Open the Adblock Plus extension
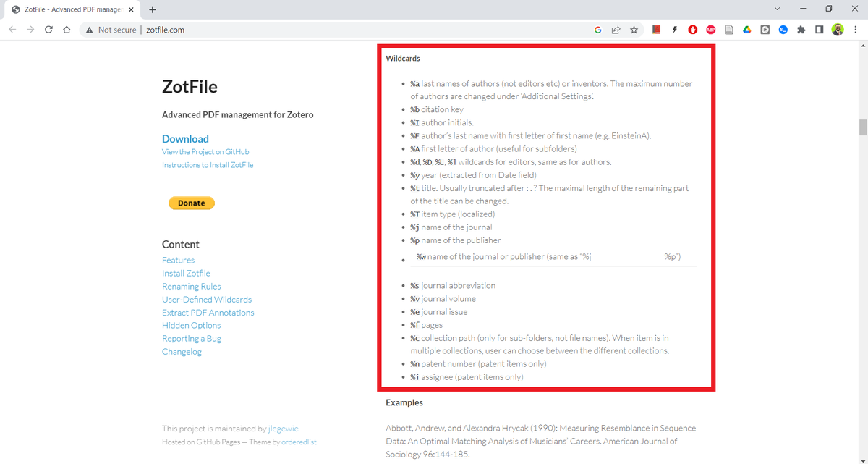The width and height of the screenshot is (868, 464). coord(710,30)
